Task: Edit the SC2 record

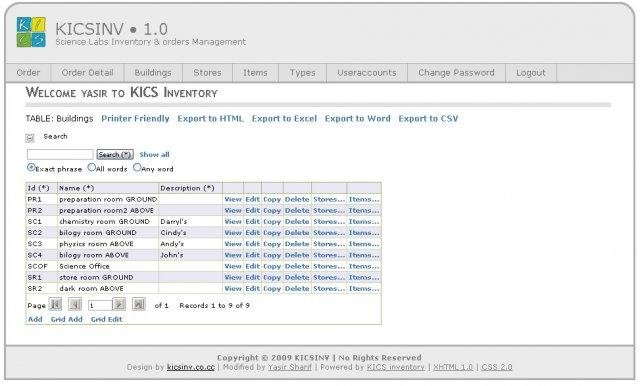Action: click(x=253, y=233)
